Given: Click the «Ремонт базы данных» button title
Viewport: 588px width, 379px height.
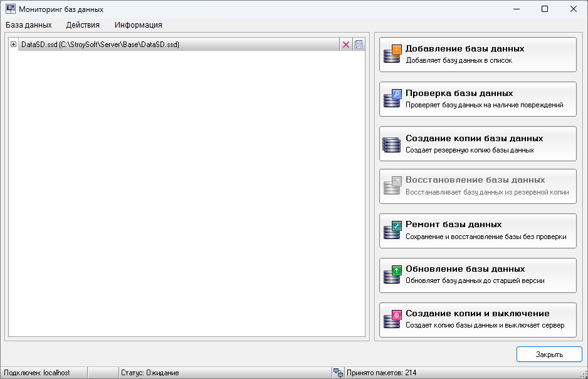Looking at the screenshot, I should (x=453, y=224).
